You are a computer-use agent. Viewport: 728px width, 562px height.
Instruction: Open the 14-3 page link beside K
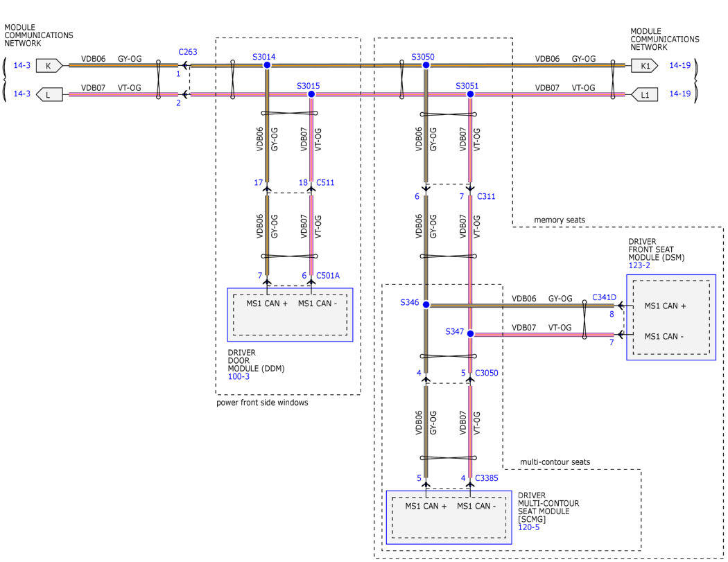[21, 65]
